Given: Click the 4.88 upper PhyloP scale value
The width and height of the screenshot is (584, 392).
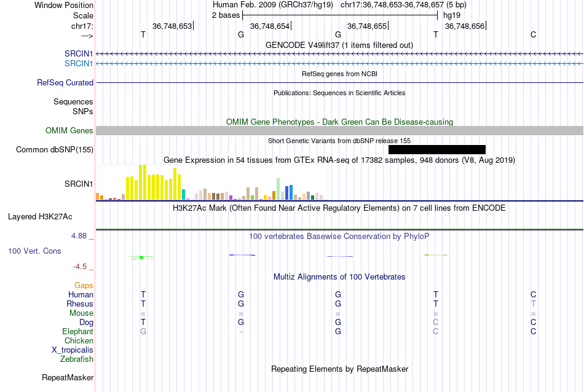Looking at the screenshot, I should click(x=79, y=236).
